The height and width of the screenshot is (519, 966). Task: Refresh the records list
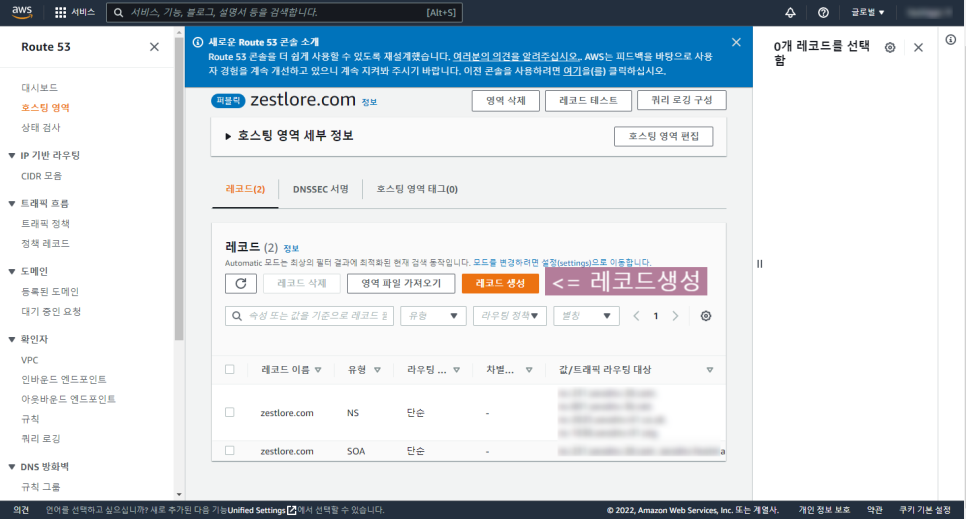click(241, 284)
